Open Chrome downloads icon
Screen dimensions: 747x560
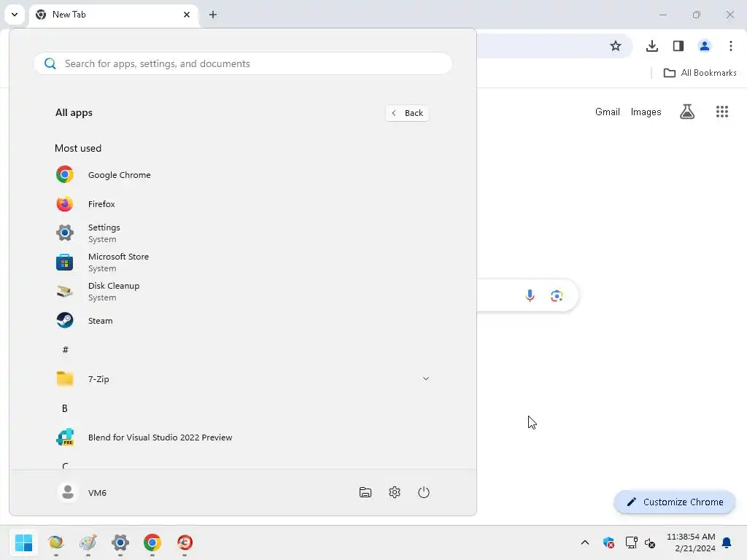pyautogui.click(x=652, y=46)
